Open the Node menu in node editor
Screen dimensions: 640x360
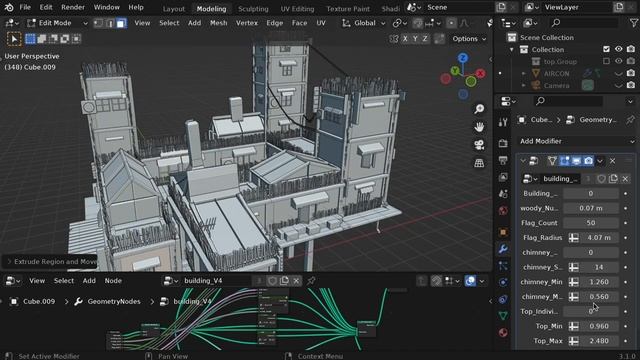point(113,281)
